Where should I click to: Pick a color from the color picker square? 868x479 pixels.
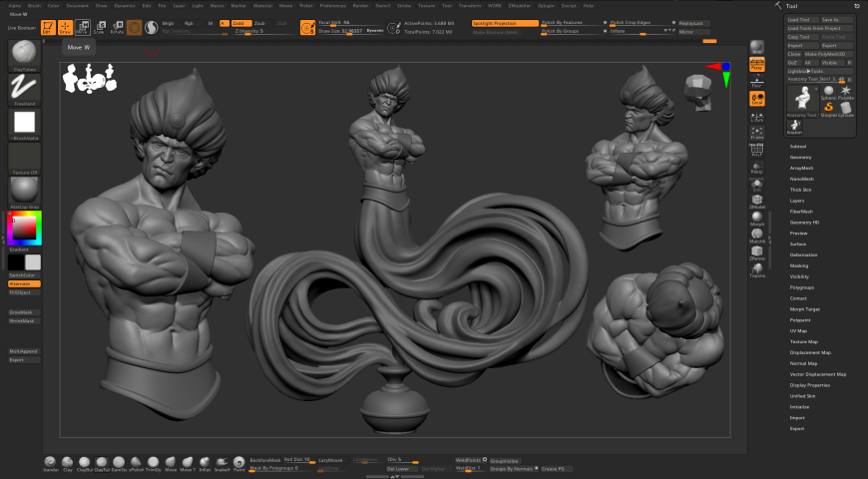click(24, 230)
